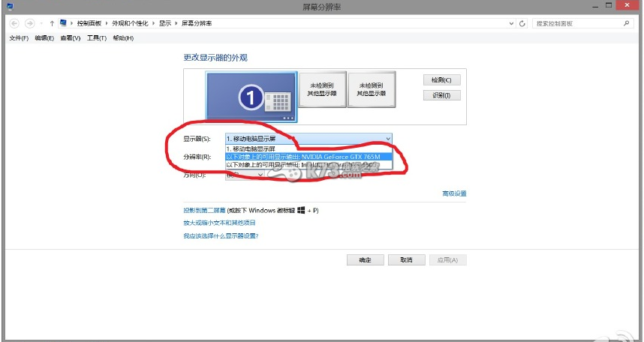Click the refresh icon beside address bar
644x342 pixels.
(x=522, y=23)
